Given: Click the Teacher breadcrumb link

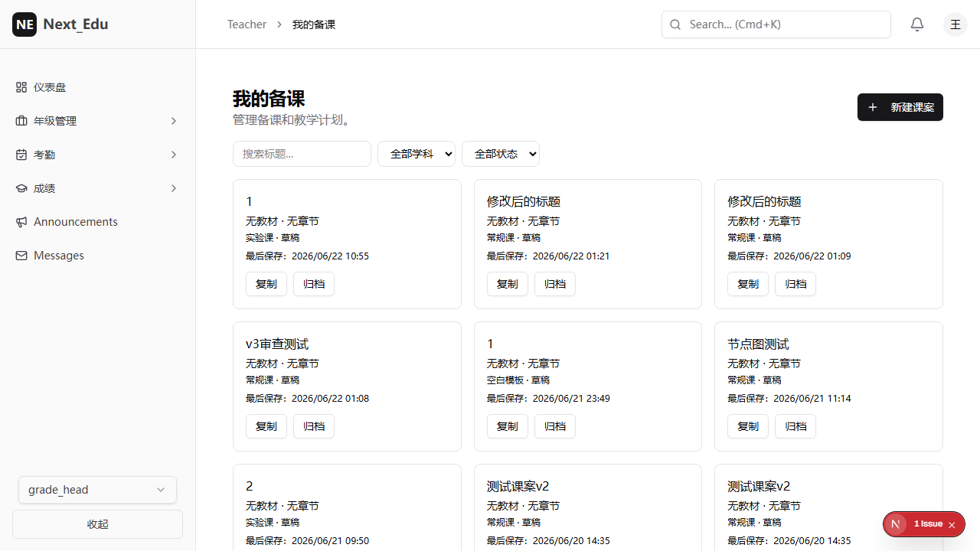Looking at the screenshot, I should (x=247, y=24).
